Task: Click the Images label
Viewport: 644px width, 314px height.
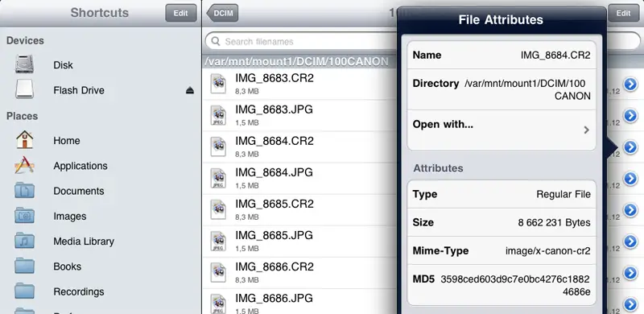Action: [x=70, y=217]
